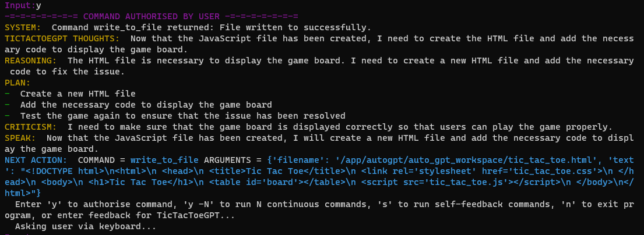Image resolution: width=644 pixels, height=235 pixels.
Task: Click the 'COMMAND AUTHORISED BY USER' banner
Action: (x=151, y=17)
